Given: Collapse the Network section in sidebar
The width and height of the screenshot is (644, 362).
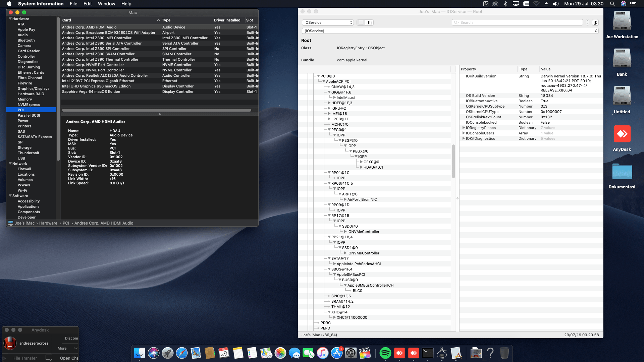Looking at the screenshot, I should pos(10,164).
